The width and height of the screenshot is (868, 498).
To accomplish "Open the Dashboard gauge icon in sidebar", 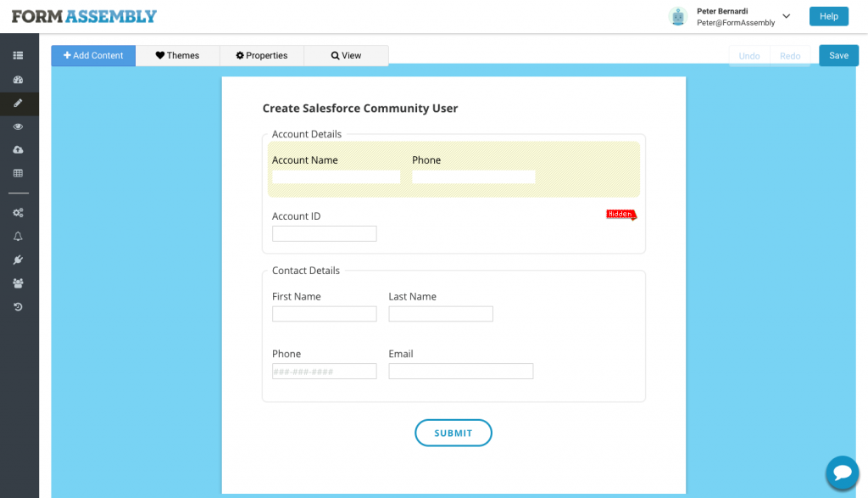I will click(x=19, y=79).
